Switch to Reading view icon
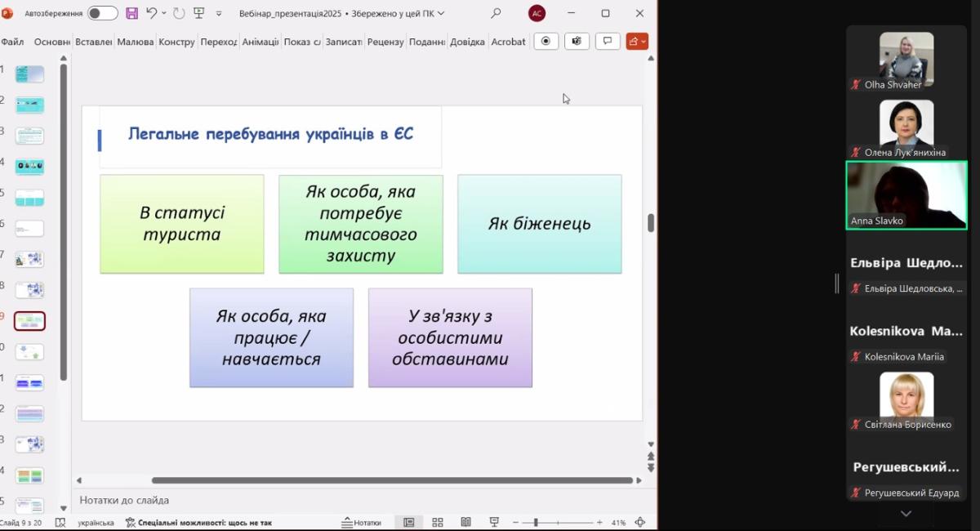The image size is (980, 531). pos(465,523)
